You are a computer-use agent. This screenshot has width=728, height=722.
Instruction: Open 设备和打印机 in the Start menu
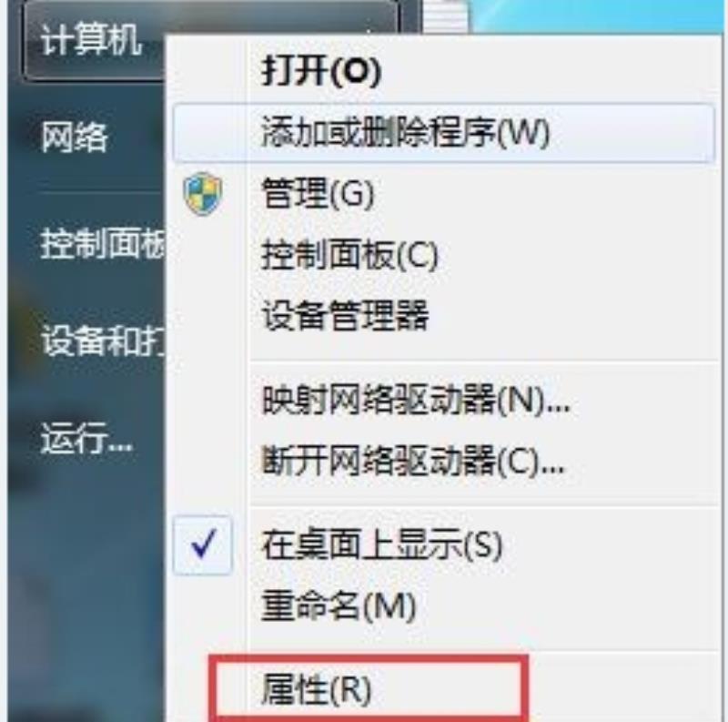(x=103, y=341)
